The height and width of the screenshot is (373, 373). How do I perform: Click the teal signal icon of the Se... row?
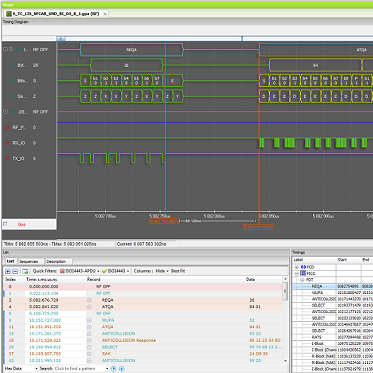(13, 96)
